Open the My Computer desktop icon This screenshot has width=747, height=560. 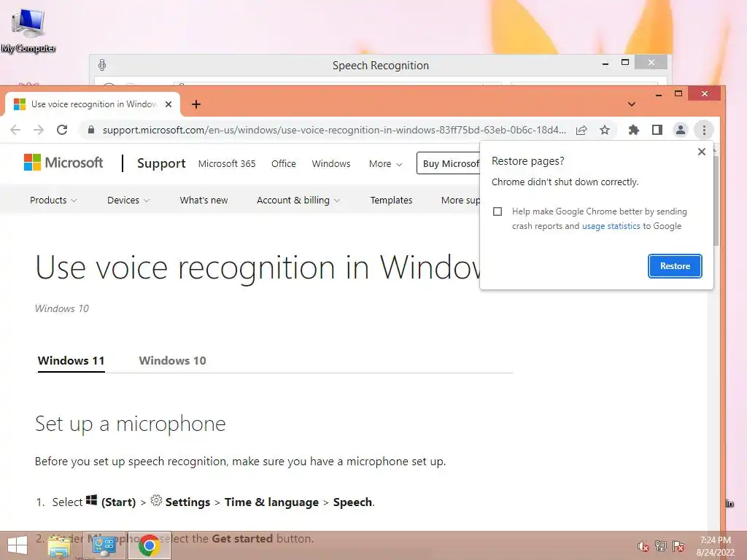[28, 29]
